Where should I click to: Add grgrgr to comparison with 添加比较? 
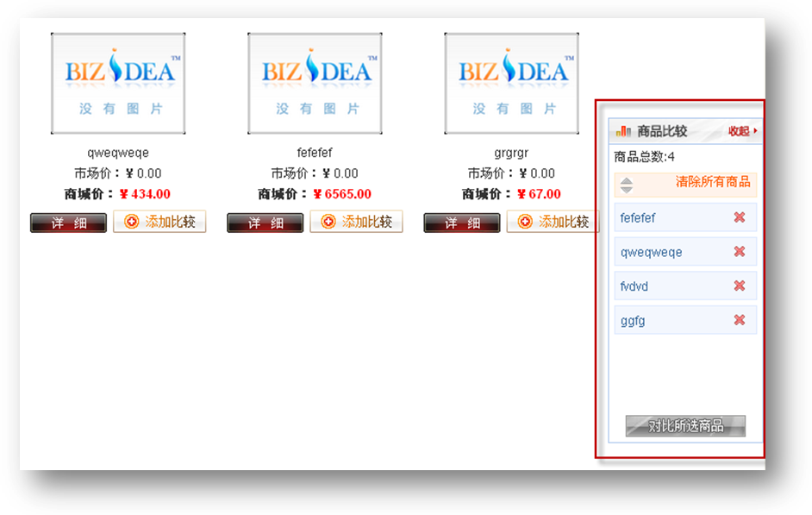pyautogui.click(x=553, y=222)
